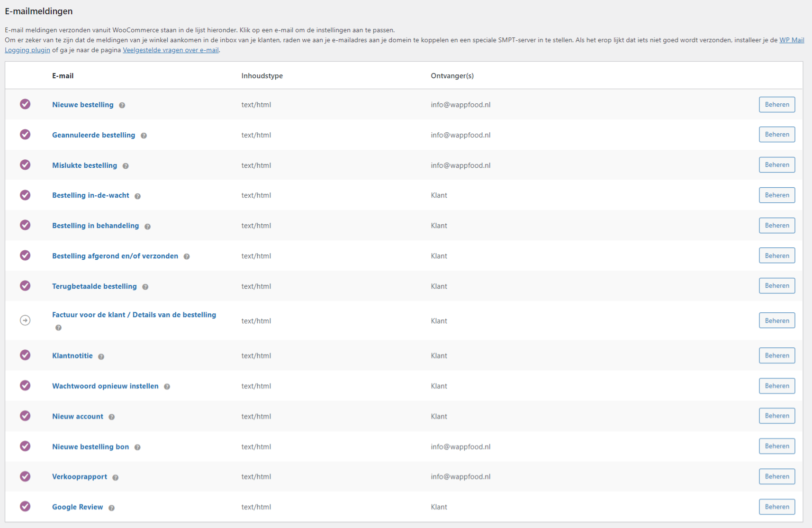Click the help icon next to Google Review
Viewport: 812px width, 528px height.
pos(111,508)
